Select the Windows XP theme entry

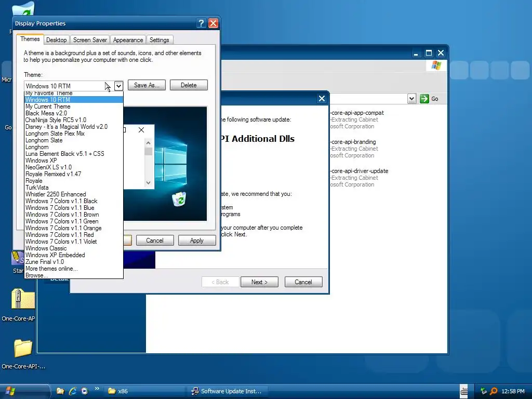pyautogui.click(x=74, y=161)
